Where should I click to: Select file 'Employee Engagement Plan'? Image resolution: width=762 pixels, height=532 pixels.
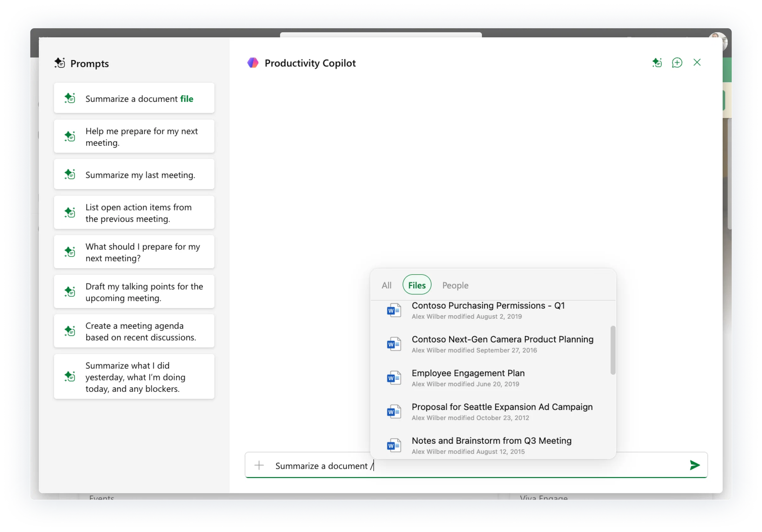tap(491, 378)
